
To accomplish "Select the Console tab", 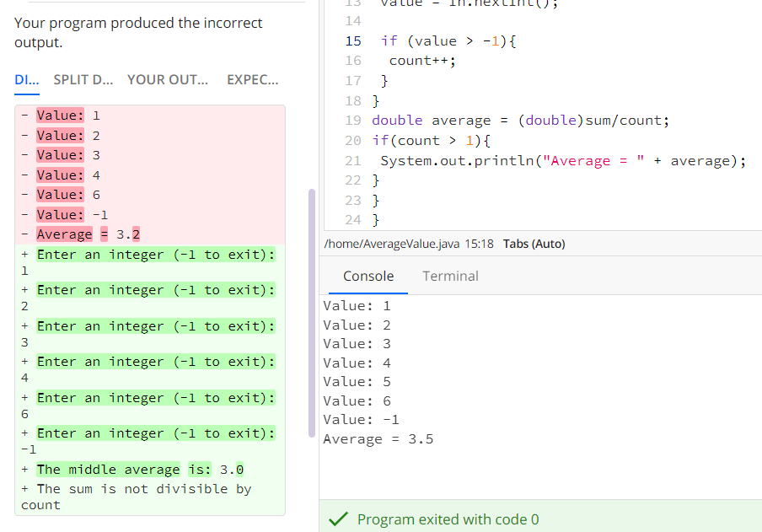I will click(368, 276).
